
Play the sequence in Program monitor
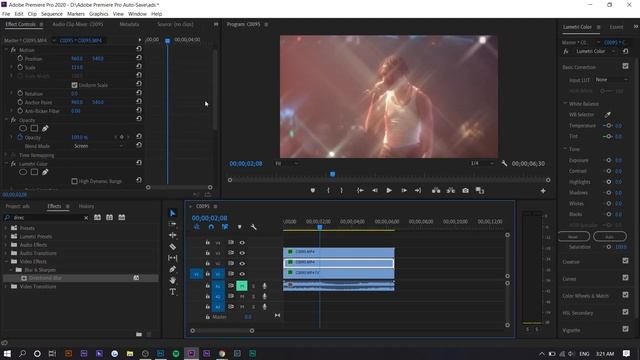pos(389,191)
